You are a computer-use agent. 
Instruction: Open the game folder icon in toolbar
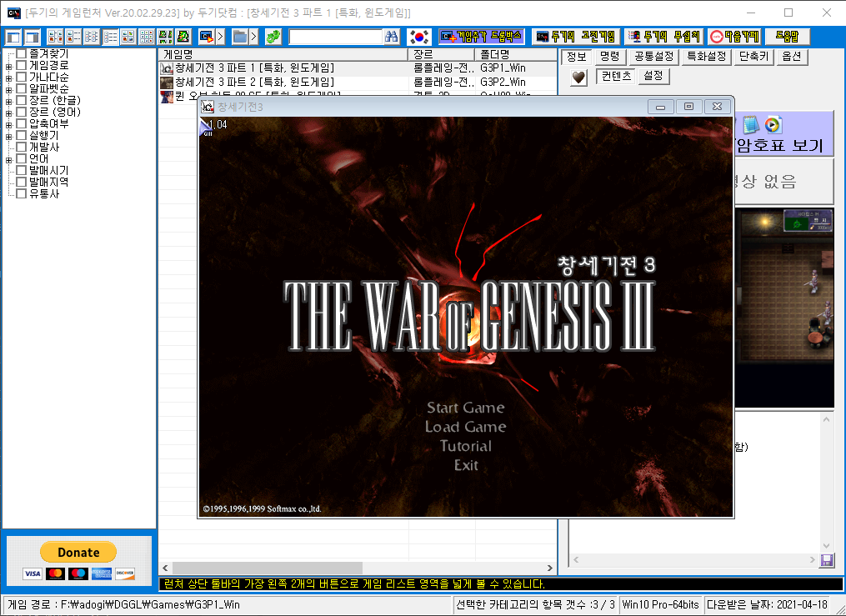[x=239, y=37]
